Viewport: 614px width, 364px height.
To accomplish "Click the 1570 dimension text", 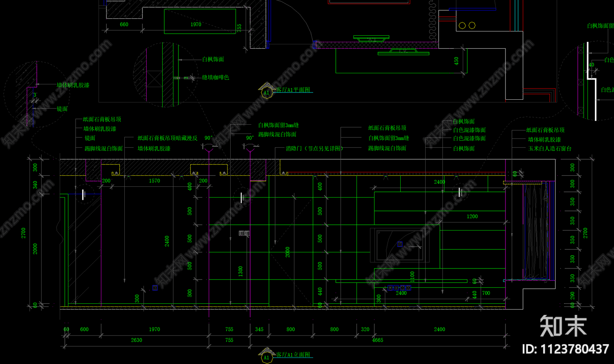I will point(154,181).
